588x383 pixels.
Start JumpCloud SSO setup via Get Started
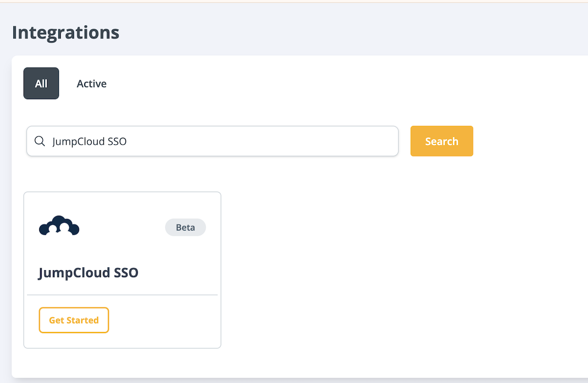[73, 320]
